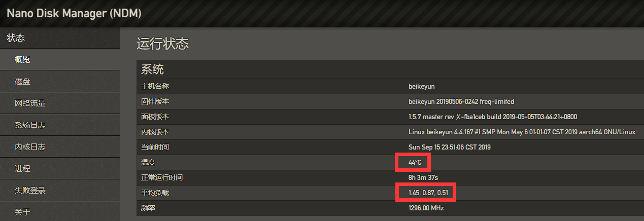This screenshot has width=644, height=221.
Task: Click the hostname value beikeyun
Action: [422, 86]
